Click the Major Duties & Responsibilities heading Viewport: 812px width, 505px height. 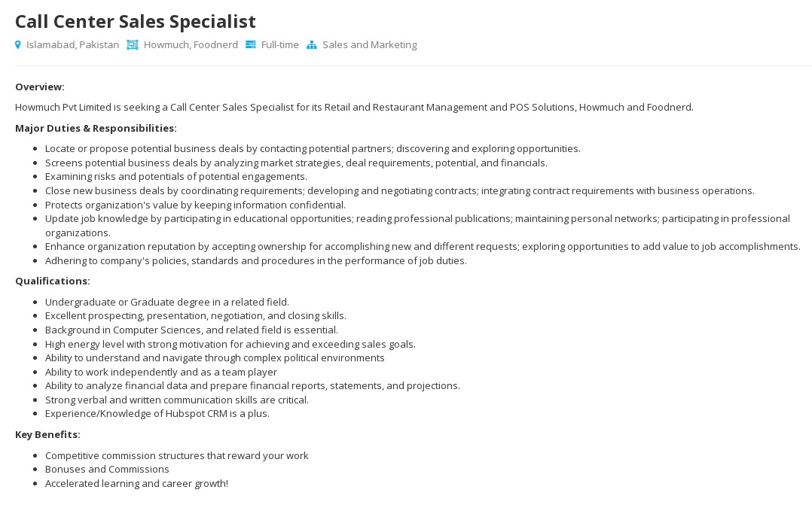point(96,128)
